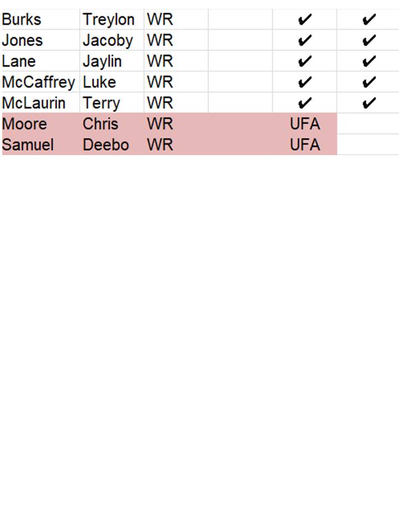Screen dimensions: 399x532
Task: Click the second checkmark in the Burks row
Action: (369, 20)
